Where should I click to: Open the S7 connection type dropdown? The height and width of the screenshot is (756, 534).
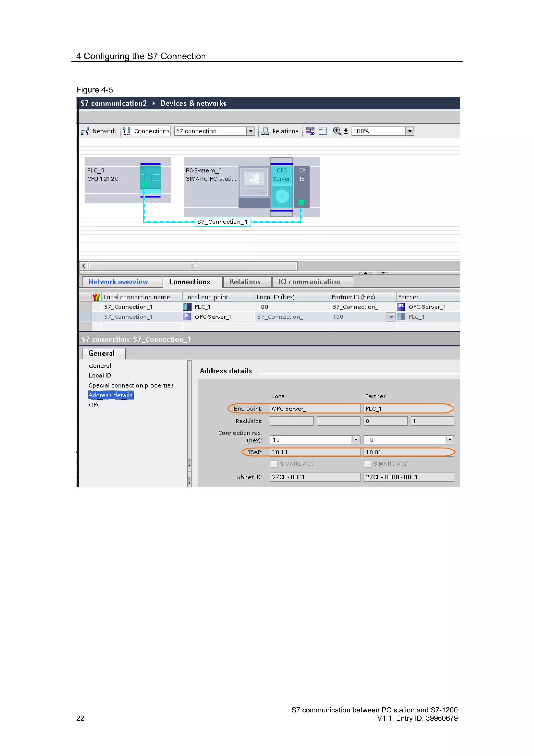tap(250, 131)
